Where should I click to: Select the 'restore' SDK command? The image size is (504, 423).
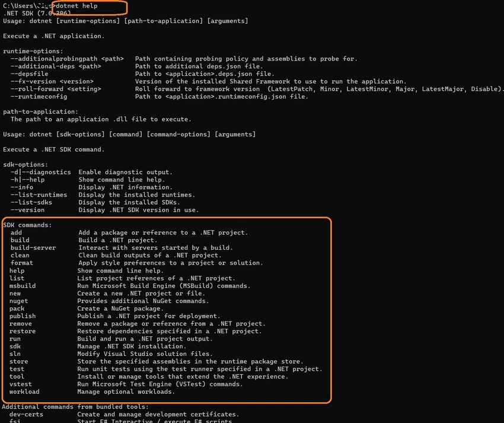coord(23,331)
